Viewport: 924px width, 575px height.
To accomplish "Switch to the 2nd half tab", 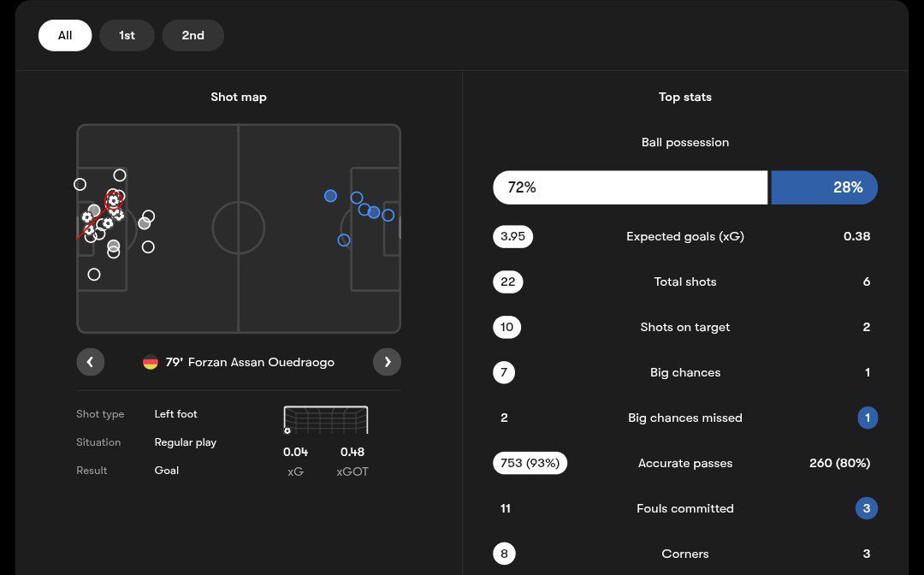I will (x=192, y=35).
